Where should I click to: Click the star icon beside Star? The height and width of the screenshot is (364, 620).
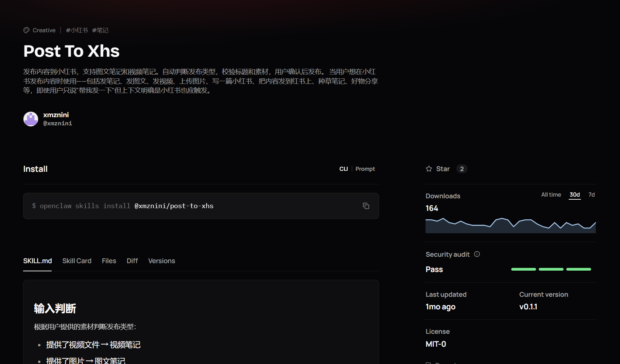[429, 169]
